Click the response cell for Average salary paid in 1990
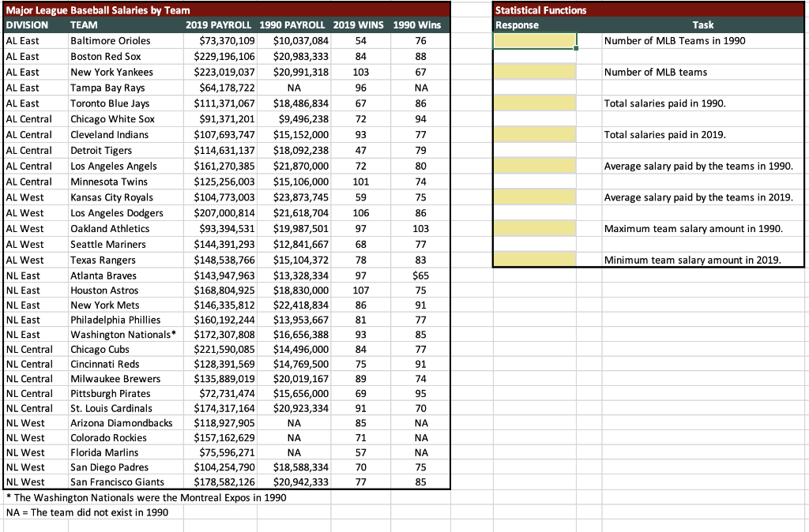Image resolution: width=809 pixels, height=532 pixels. (533, 167)
